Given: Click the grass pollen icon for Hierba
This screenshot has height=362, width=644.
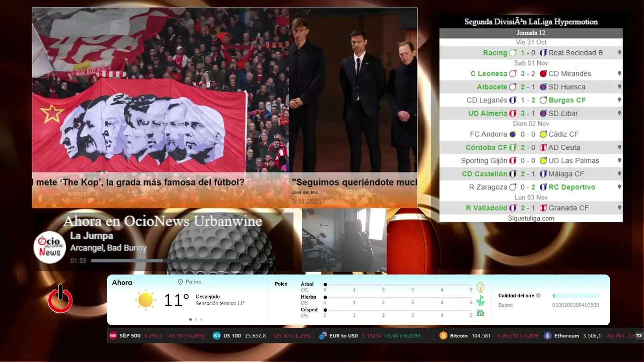Looking at the screenshot, I should [480, 300].
